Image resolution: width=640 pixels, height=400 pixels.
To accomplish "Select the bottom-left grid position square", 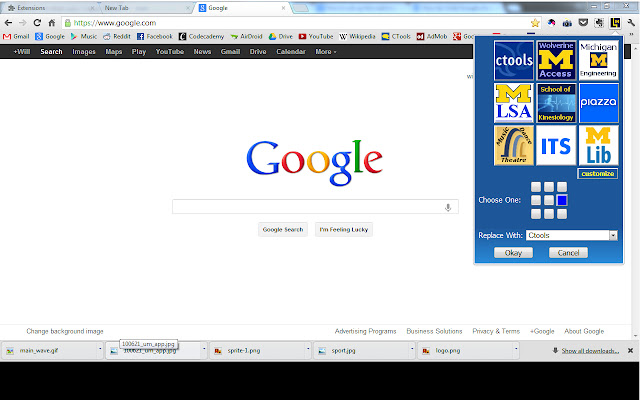I will (536, 213).
